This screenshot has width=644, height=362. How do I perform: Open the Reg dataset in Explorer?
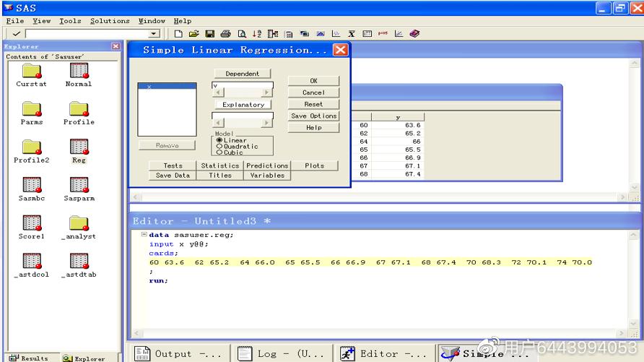79,147
